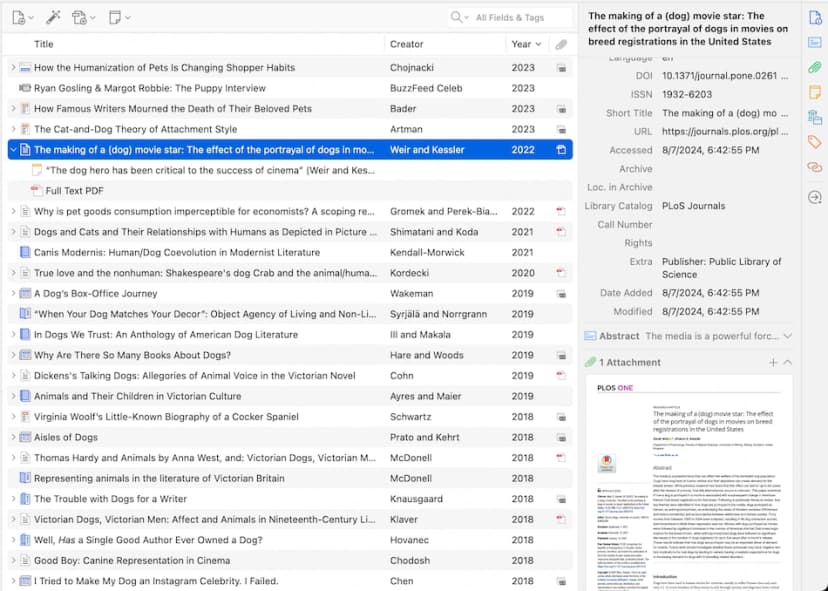The image size is (828, 591).
Task: Click the New Note toolbar icon
Action: pyautogui.click(x=119, y=17)
